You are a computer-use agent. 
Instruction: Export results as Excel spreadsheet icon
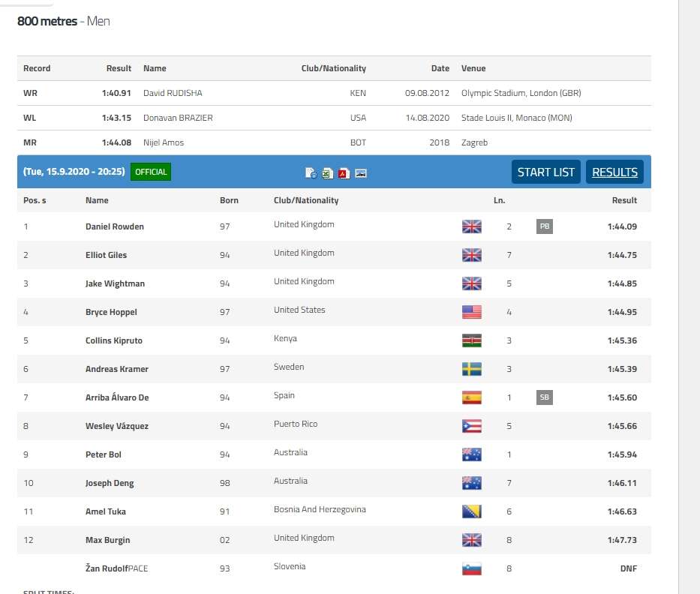(327, 173)
